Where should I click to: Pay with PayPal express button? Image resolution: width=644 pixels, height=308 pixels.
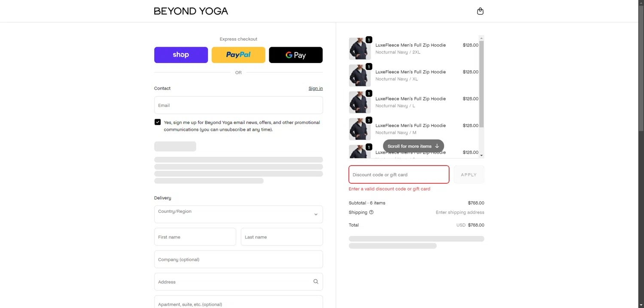238,55
